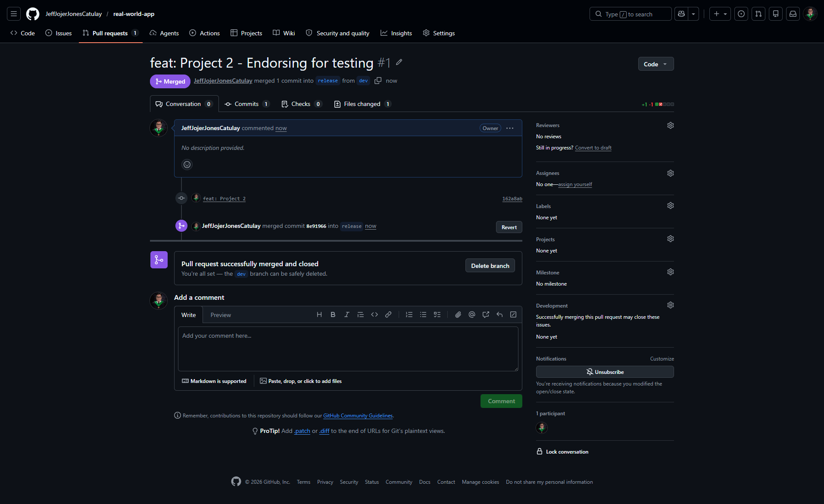This screenshot has height=504, width=824.
Task: Click the Delete branch button
Action: [x=490, y=266]
